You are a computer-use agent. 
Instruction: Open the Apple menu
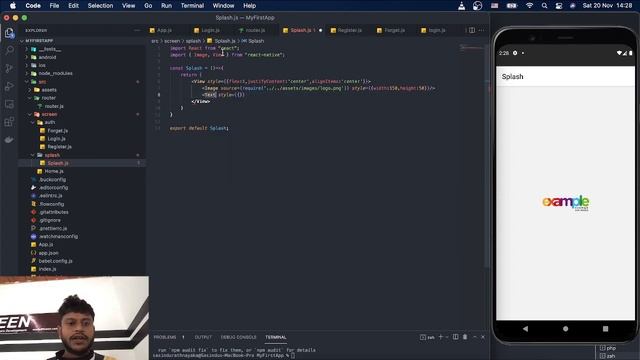(13, 6)
